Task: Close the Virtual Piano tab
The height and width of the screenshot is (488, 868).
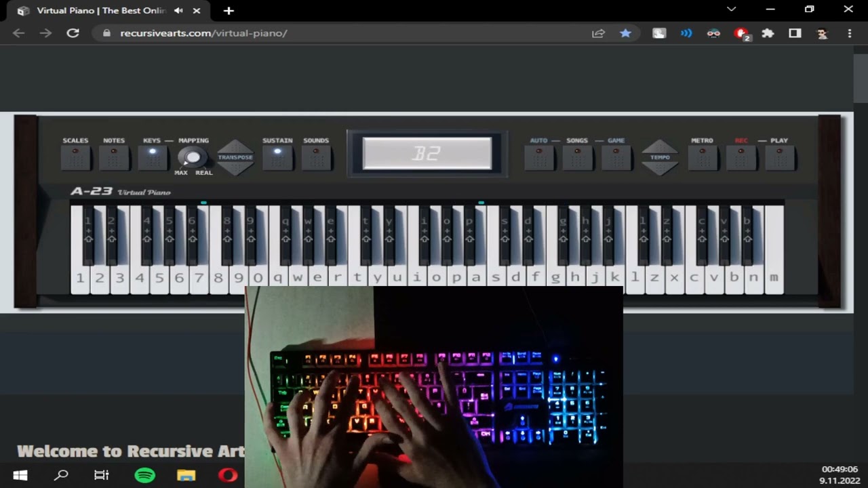Action: coord(197,11)
